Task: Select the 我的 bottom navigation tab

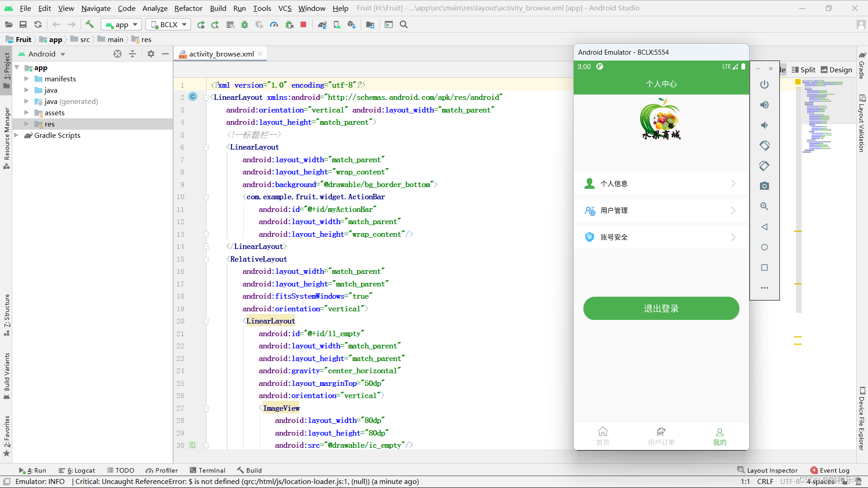Action: (x=719, y=436)
